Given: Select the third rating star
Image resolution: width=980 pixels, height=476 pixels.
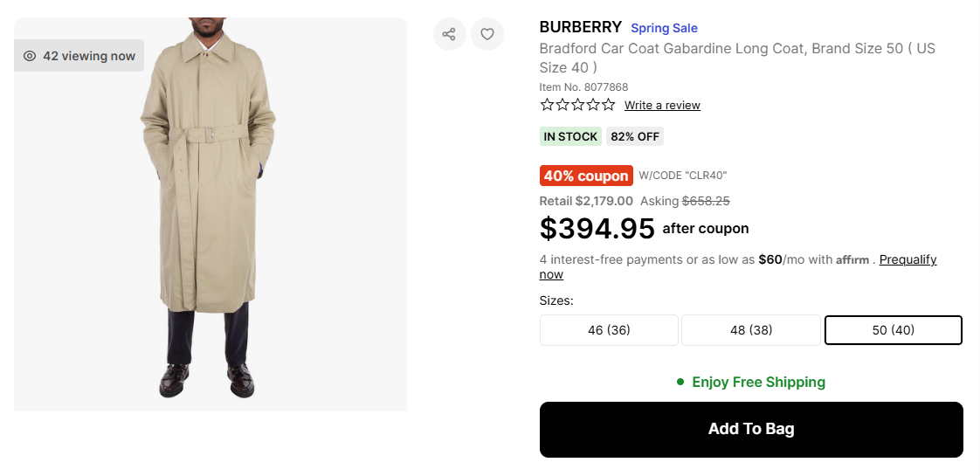Looking at the screenshot, I should tap(577, 105).
